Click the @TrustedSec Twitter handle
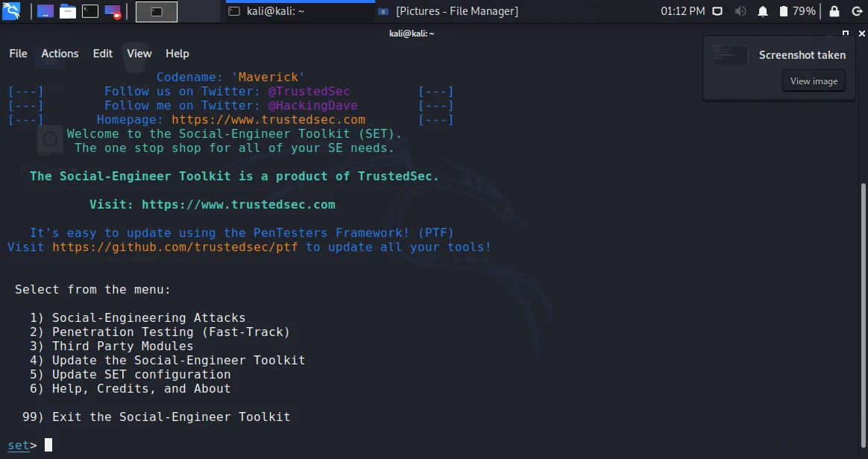The width and height of the screenshot is (868, 459). coord(309,91)
